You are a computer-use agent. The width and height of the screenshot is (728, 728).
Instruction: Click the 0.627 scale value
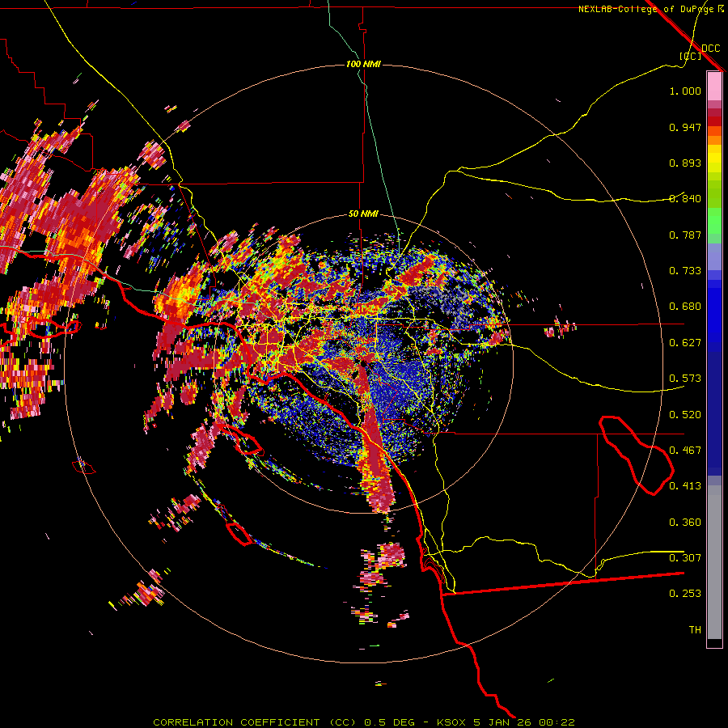pos(685,343)
